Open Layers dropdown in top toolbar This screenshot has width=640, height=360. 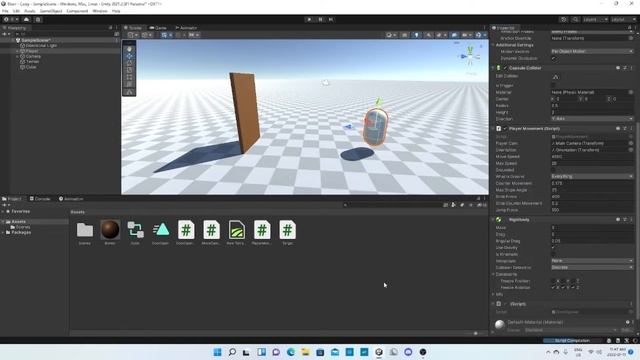(595, 19)
